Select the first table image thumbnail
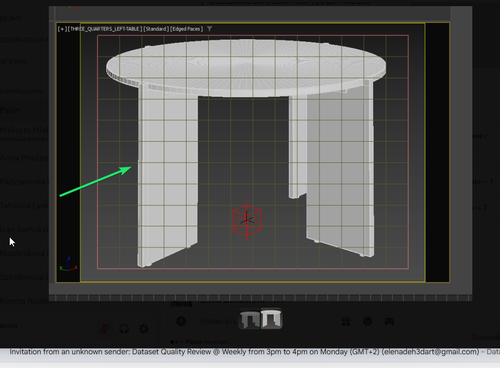This screenshot has width=500, height=368. click(x=249, y=319)
